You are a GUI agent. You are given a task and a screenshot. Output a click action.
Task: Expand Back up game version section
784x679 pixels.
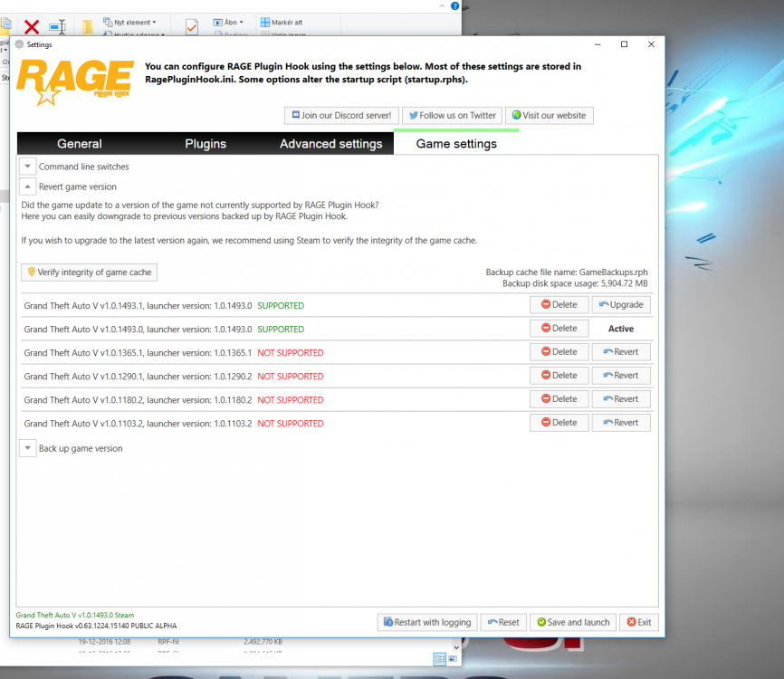(28, 448)
